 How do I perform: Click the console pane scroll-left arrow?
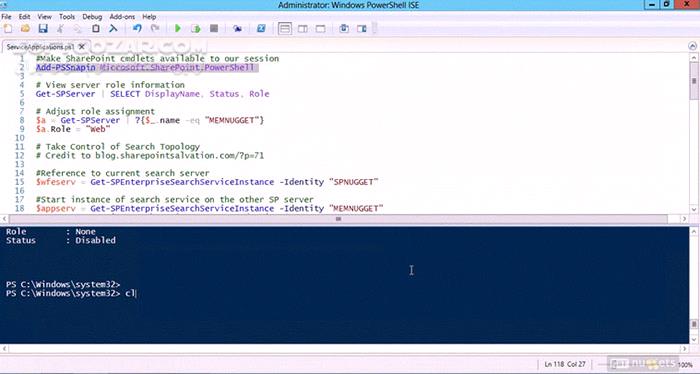(x=4, y=348)
